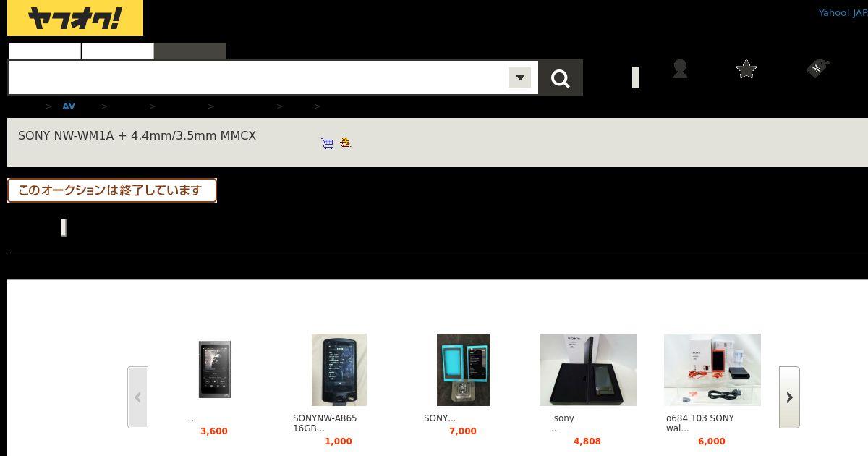Click the shopping cart icon beside the title
Screen dimensions: 868x456
click(x=328, y=143)
